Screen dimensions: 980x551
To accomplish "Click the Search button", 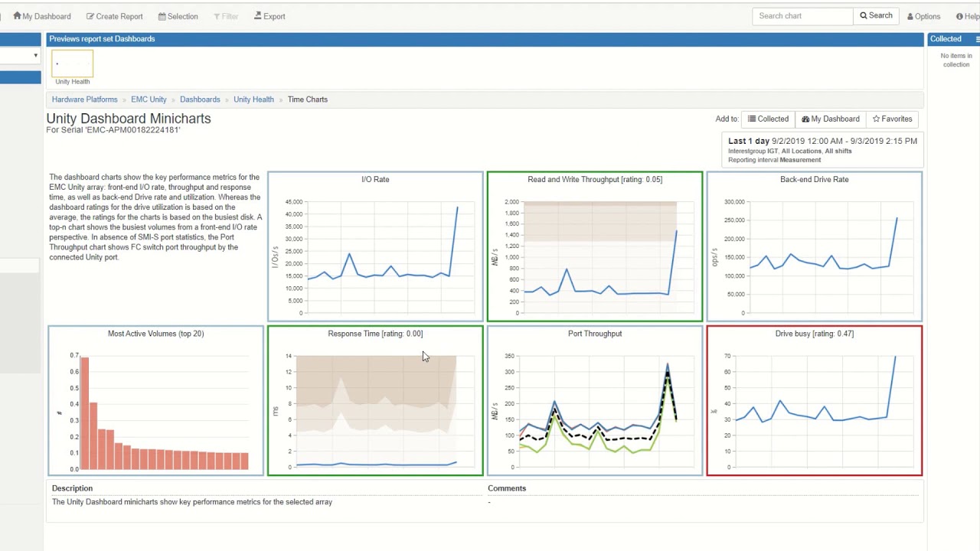I will coord(876,16).
